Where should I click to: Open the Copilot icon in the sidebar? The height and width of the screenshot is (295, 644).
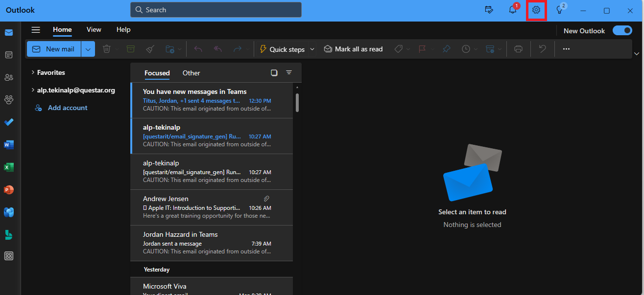pyautogui.click(x=9, y=212)
